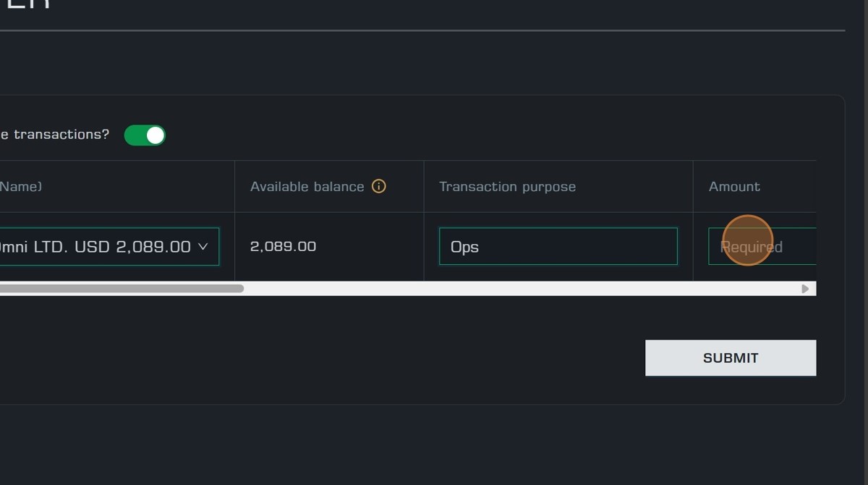This screenshot has height=485, width=868.
Task: Click the Transaction purpose column header
Action: click(507, 187)
